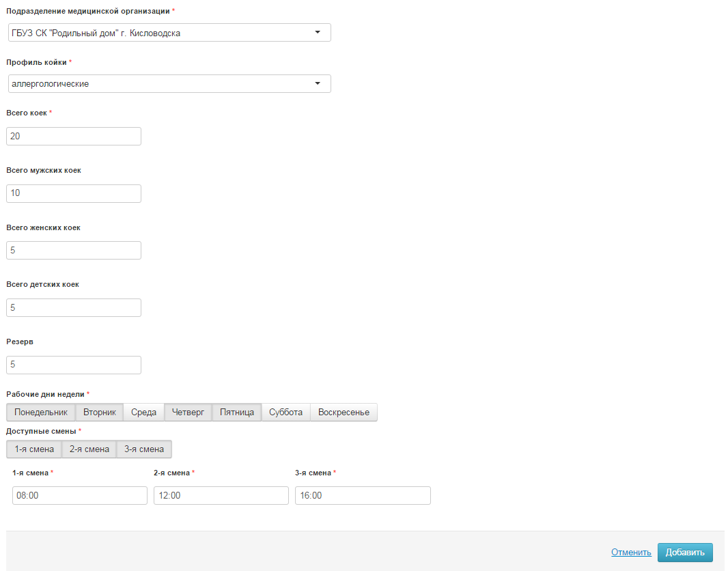
Task: Enable Воскресенье as a workday
Action: (344, 413)
